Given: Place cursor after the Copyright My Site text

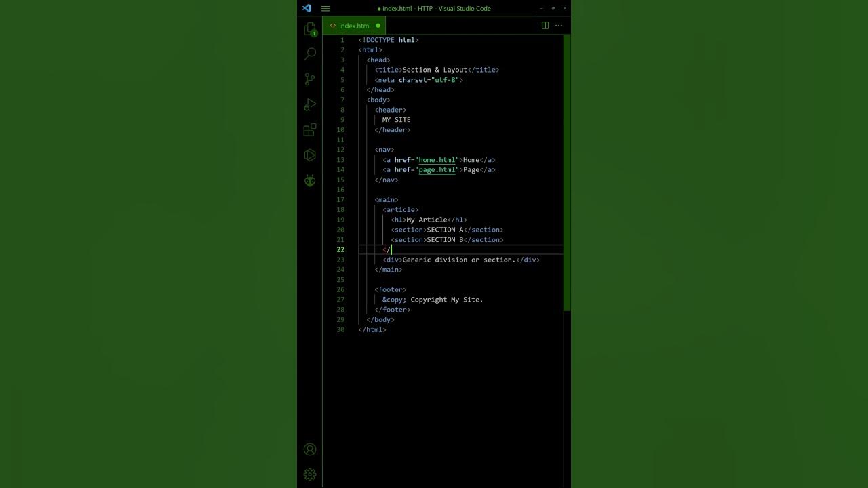Looking at the screenshot, I should coord(484,300).
